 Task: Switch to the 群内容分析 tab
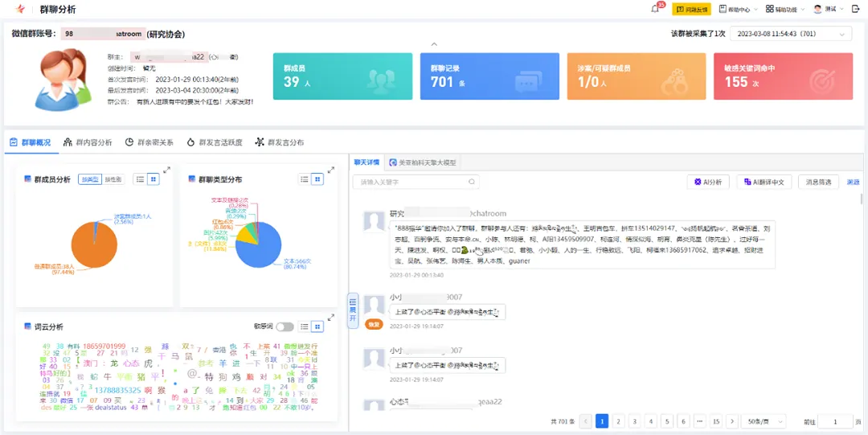pos(88,142)
